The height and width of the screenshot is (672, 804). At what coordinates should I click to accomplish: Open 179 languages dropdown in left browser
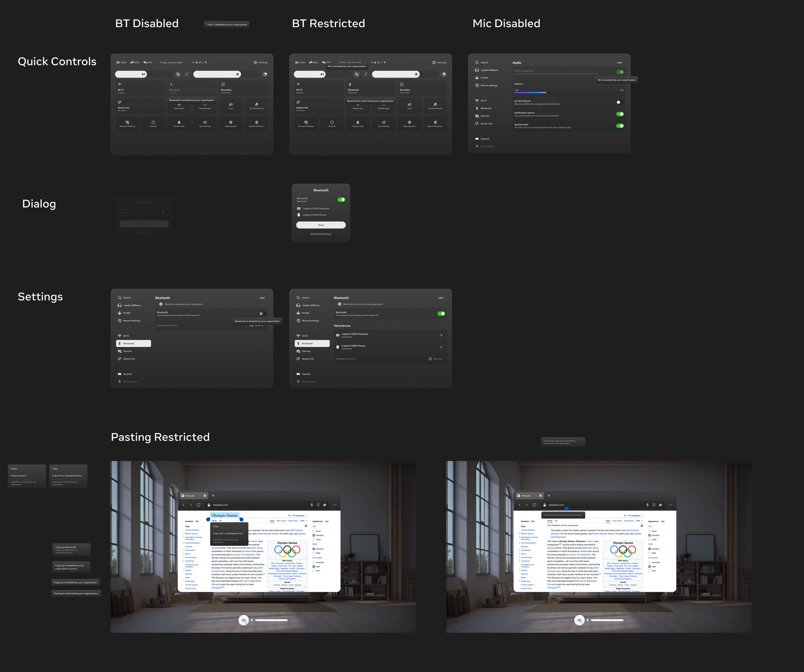[298, 515]
